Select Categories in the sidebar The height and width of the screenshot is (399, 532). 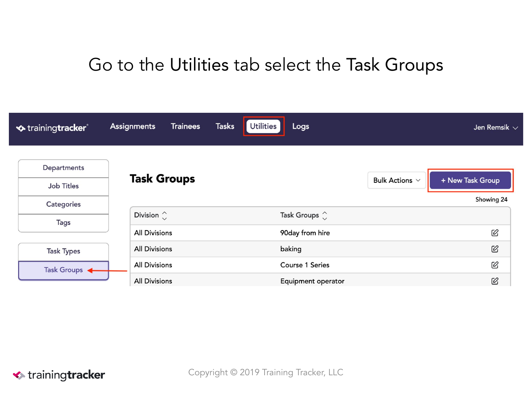point(63,204)
